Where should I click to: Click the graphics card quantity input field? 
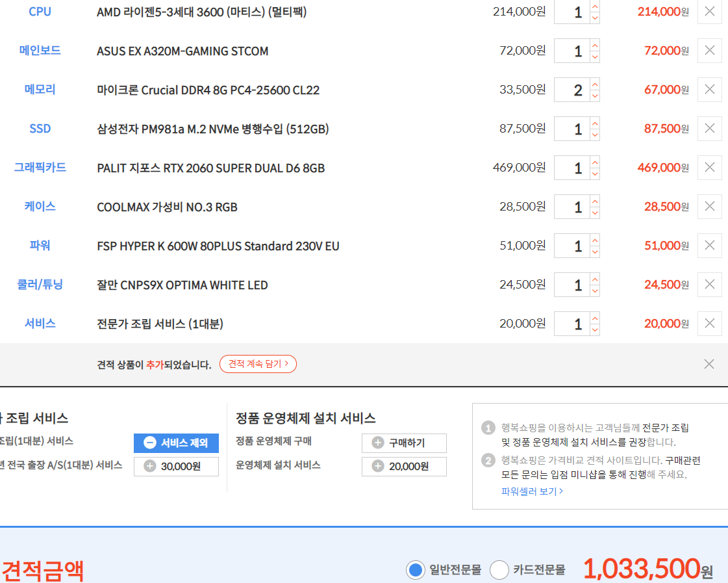[x=572, y=168]
